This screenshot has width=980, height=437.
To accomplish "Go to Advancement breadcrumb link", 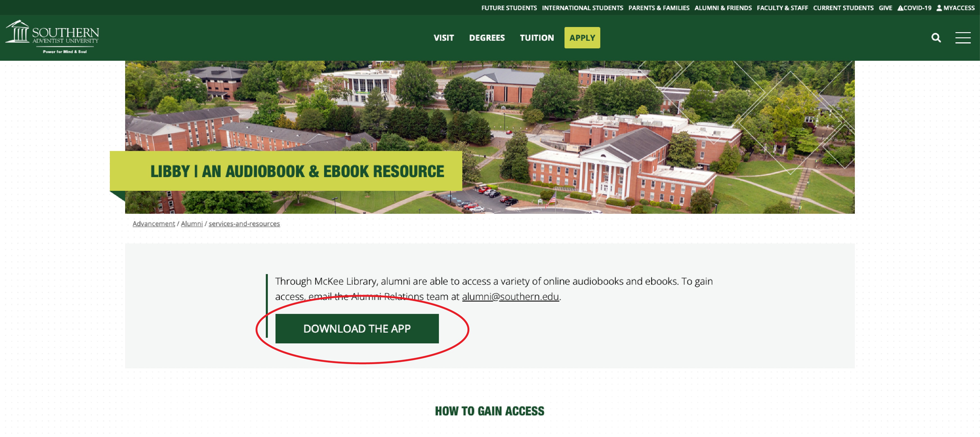I will click(x=154, y=224).
